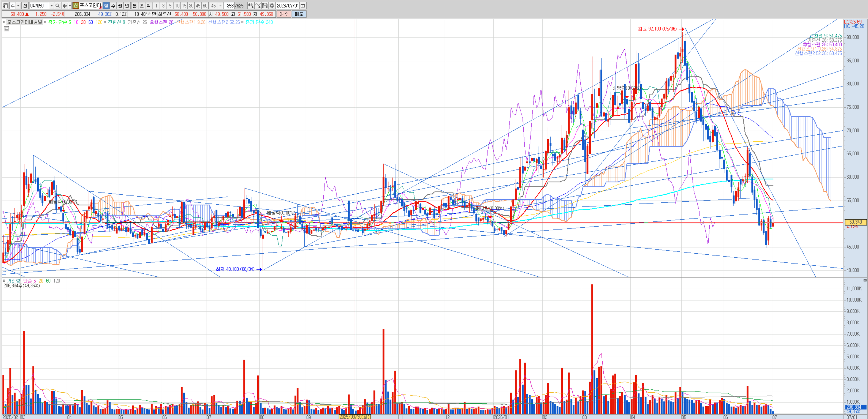Click the 주 selector box
This screenshot has width=868, height=419.
pos(12,6)
